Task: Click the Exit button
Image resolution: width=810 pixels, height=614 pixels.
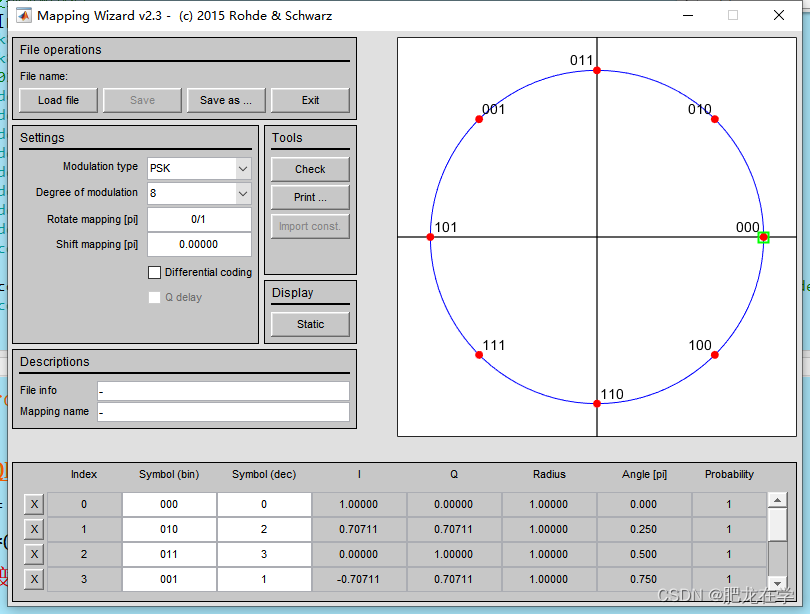Action: click(310, 100)
